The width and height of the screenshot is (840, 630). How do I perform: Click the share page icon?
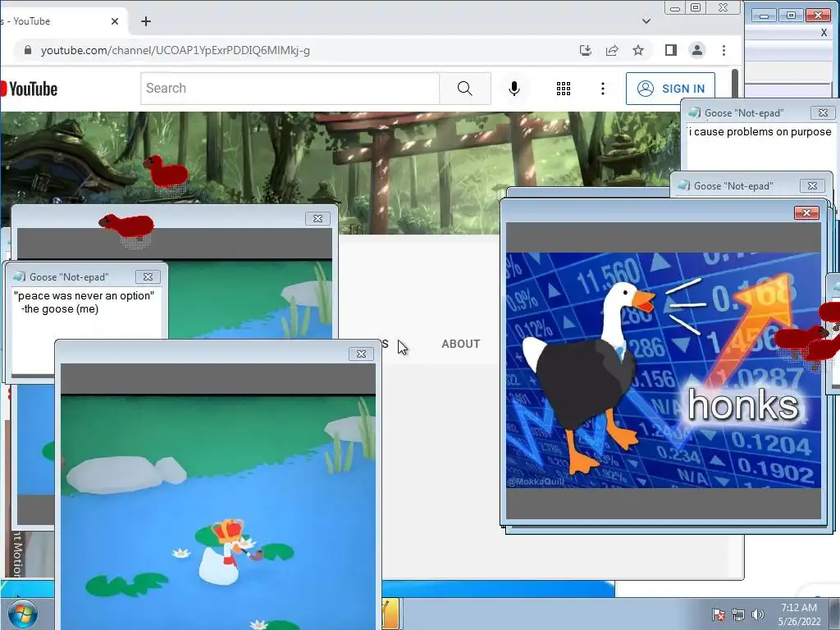point(612,50)
